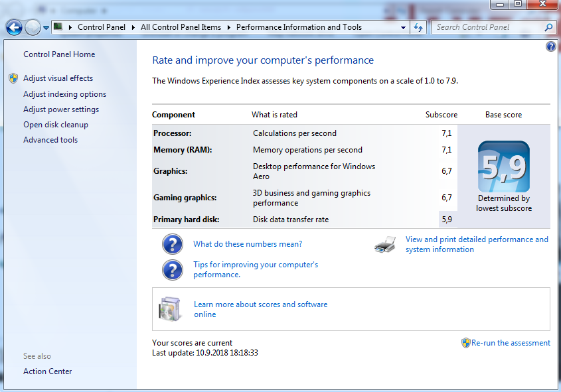The width and height of the screenshot is (561, 392).
Task: Click the question icon beside What do these numbers mean
Action: pos(173,244)
